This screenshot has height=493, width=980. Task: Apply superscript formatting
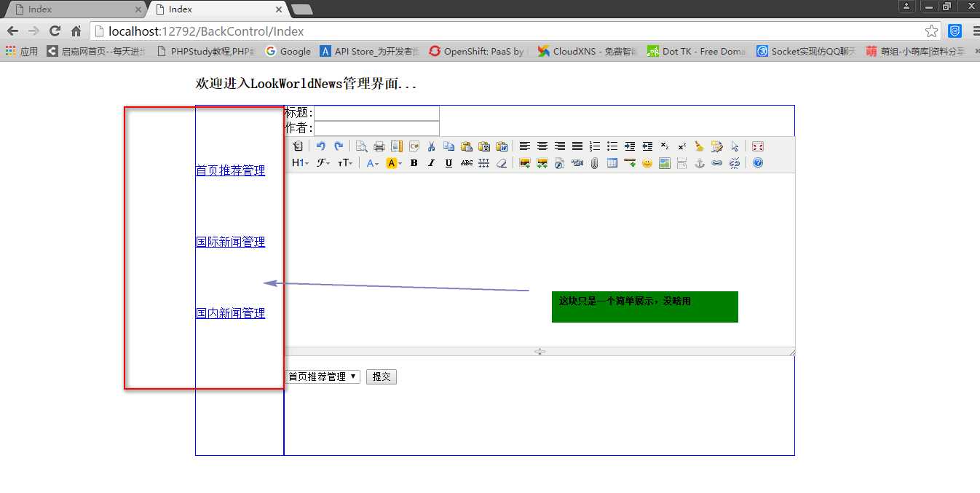(x=682, y=146)
